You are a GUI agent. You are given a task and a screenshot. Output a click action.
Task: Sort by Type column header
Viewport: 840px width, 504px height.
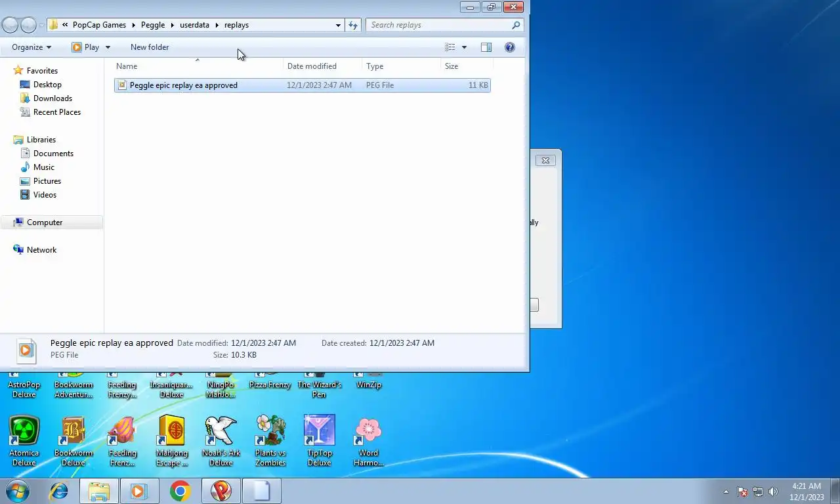tap(401, 66)
